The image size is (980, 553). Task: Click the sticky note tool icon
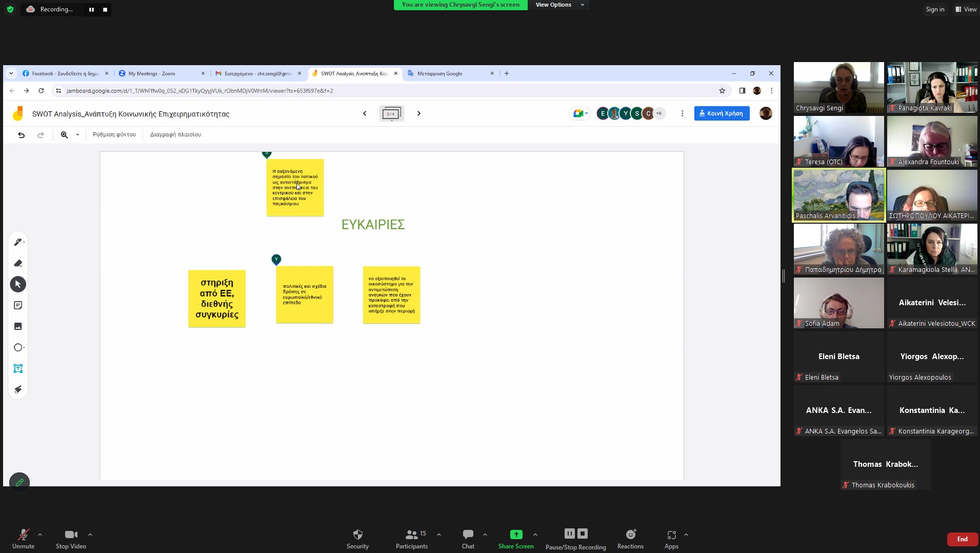tap(18, 305)
